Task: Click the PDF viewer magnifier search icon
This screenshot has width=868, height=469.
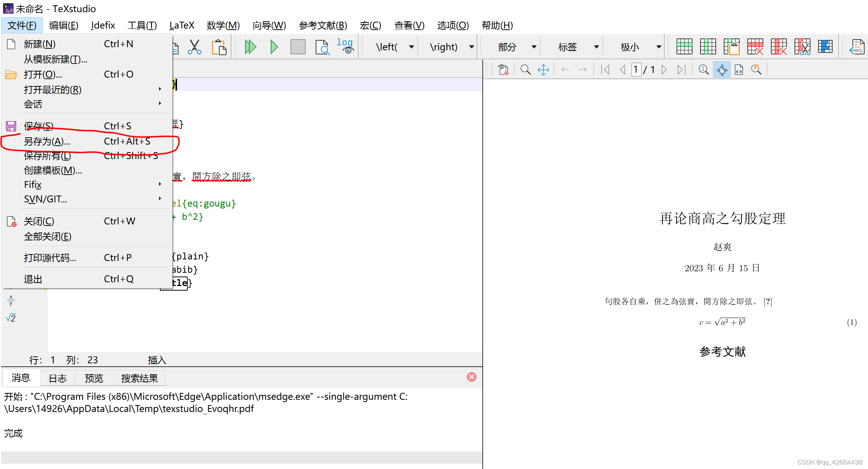Action: click(525, 70)
